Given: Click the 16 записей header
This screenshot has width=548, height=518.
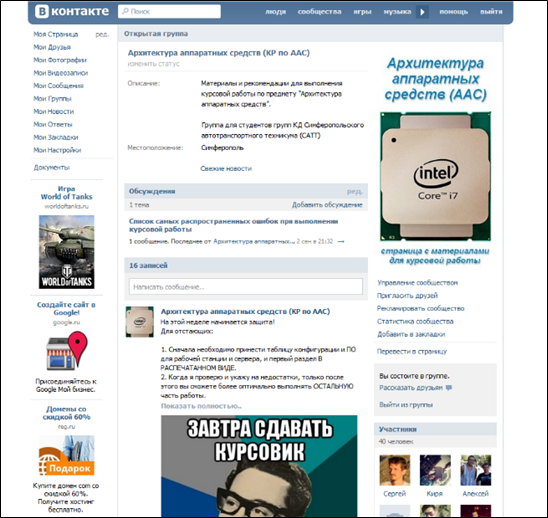Looking at the screenshot, I should (148, 266).
